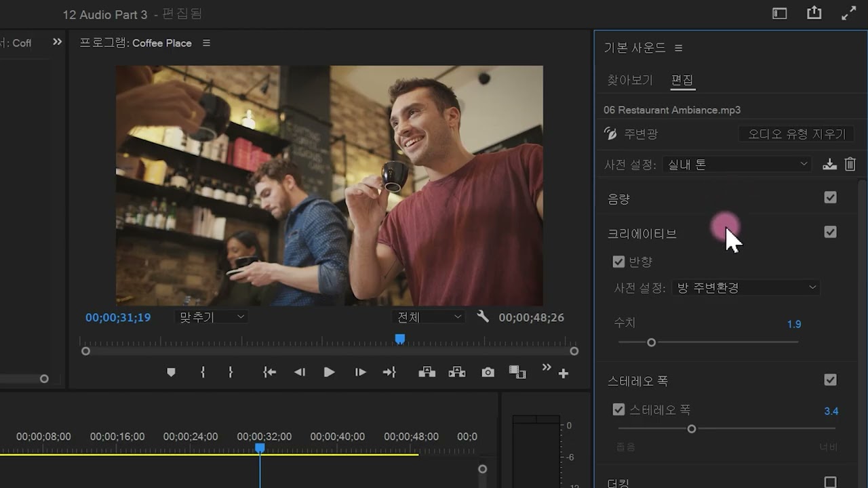The height and width of the screenshot is (488, 868).
Task: Open the 맞추기 zoom level dropdown
Action: point(211,317)
